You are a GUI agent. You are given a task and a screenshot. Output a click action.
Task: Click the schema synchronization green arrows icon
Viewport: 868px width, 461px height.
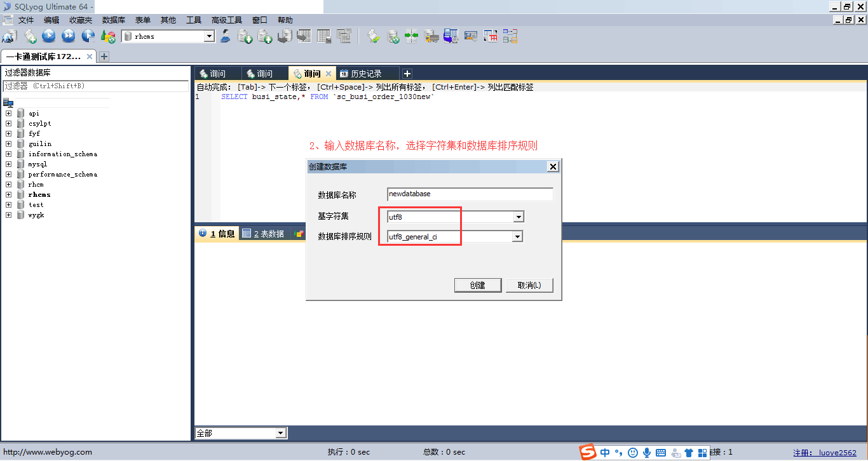pyautogui.click(x=412, y=36)
